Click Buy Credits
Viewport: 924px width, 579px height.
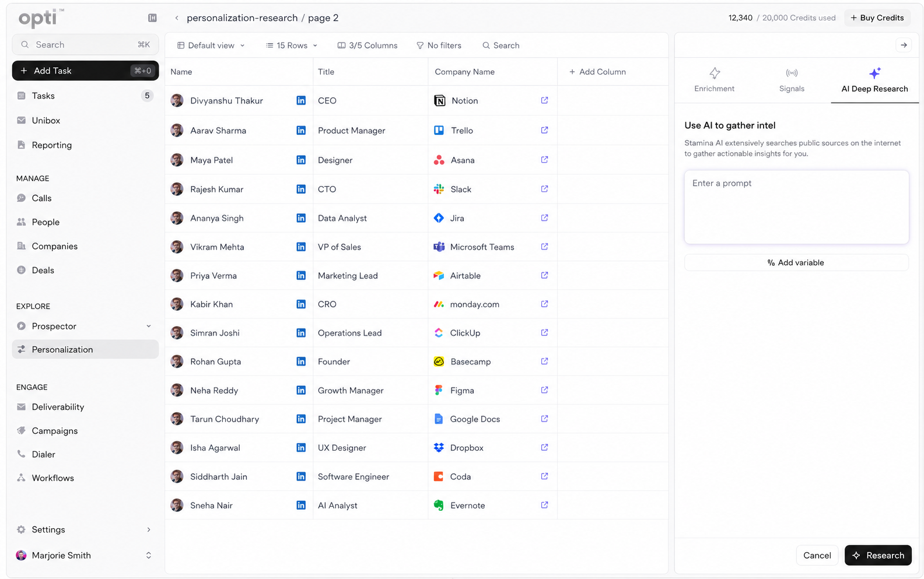(877, 18)
